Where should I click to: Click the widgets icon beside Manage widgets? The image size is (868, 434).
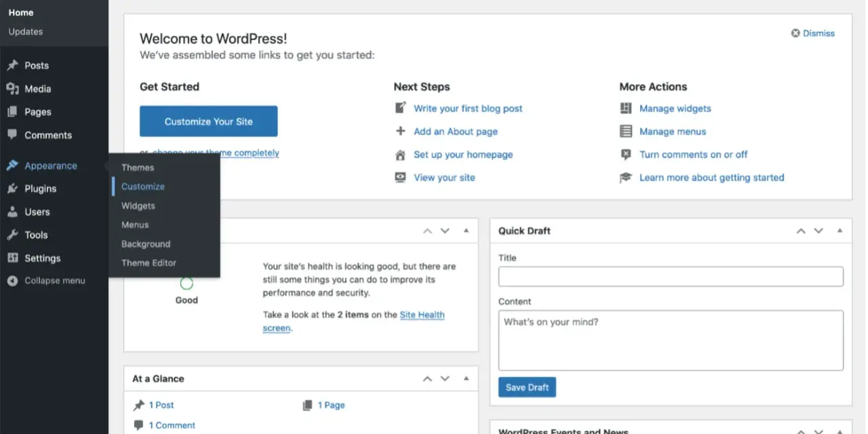click(626, 108)
